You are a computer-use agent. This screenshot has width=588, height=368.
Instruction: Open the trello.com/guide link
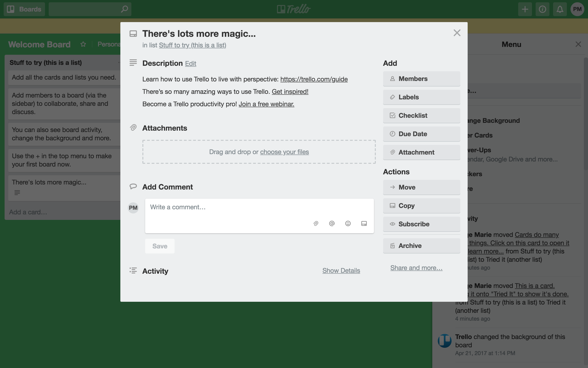(x=314, y=79)
